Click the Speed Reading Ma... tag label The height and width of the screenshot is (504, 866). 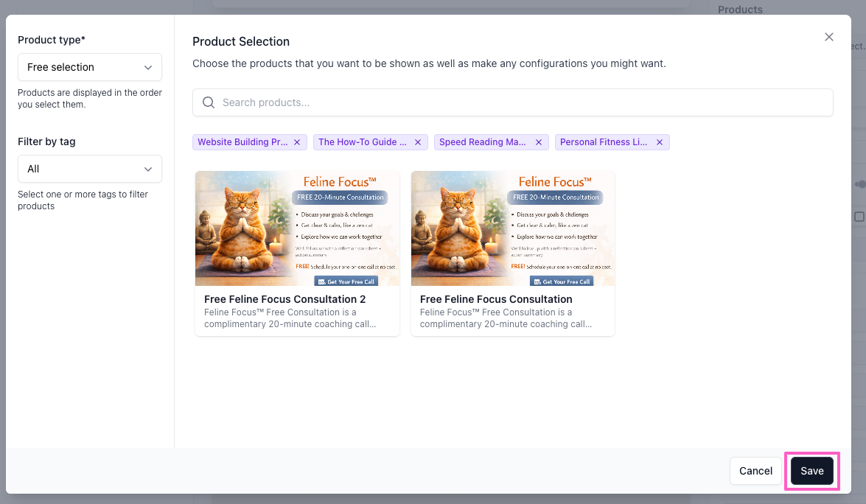point(482,142)
